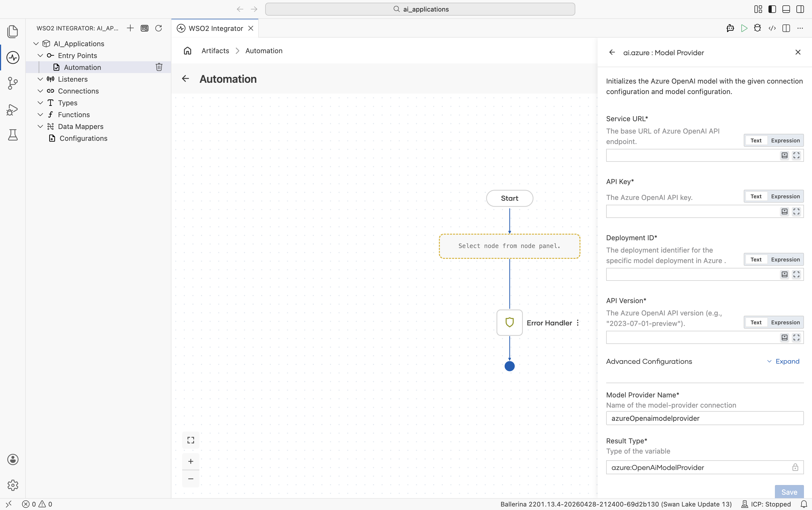Open notifications bell in status bar
Image resolution: width=812 pixels, height=510 pixels.
(x=804, y=504)
